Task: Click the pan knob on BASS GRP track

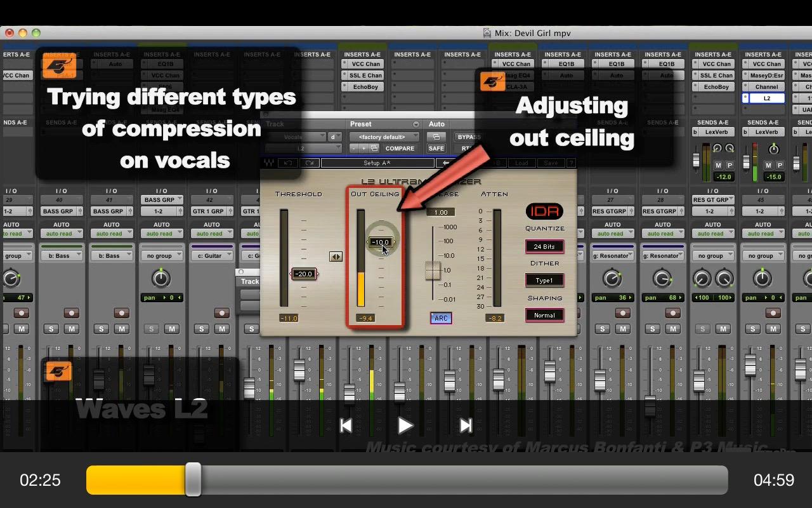Action: (x=161, y=278)
